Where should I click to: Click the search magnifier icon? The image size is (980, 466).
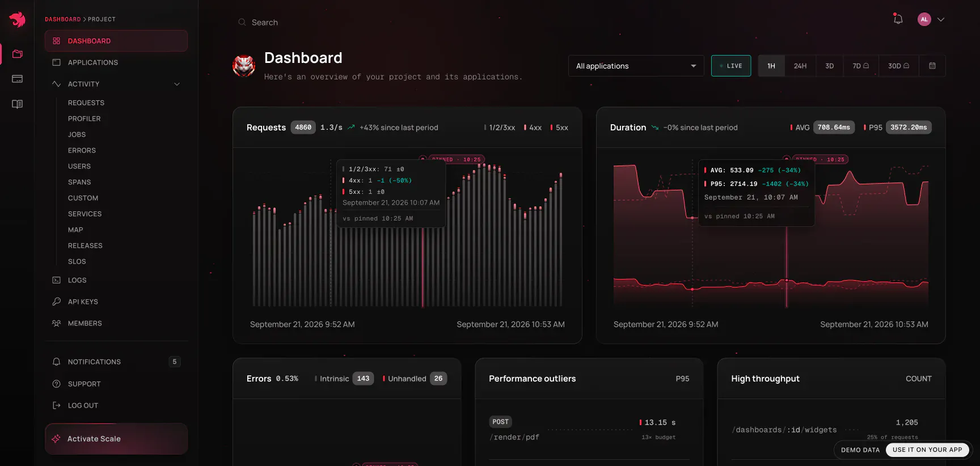click(242, 22)
